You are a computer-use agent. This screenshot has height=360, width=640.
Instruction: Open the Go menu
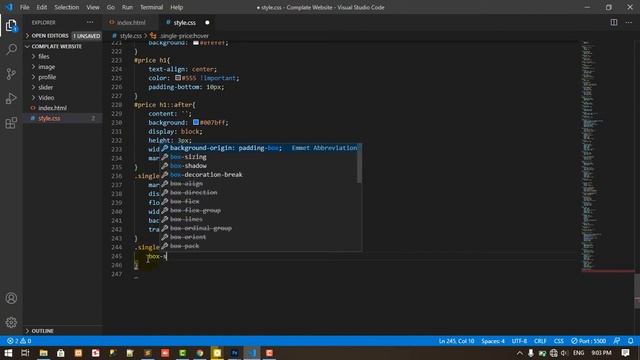(111, 7)
